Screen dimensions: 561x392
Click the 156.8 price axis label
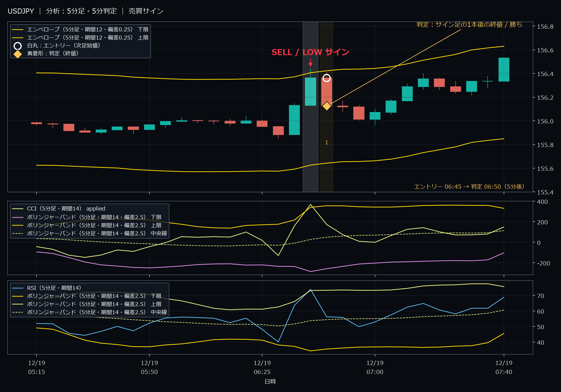click(x=545, y=27)
